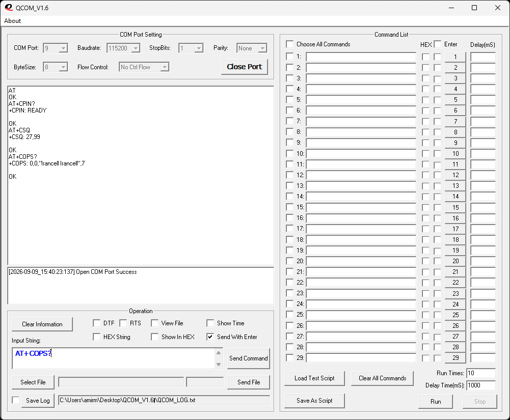This screenshot has width=510, height=420.
Task: Enable the Save Log checkbox
Action: tap(16, 400)
